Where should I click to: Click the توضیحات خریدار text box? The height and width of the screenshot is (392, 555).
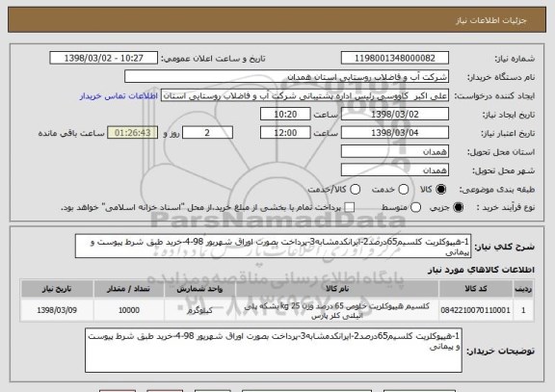point(274,351)
